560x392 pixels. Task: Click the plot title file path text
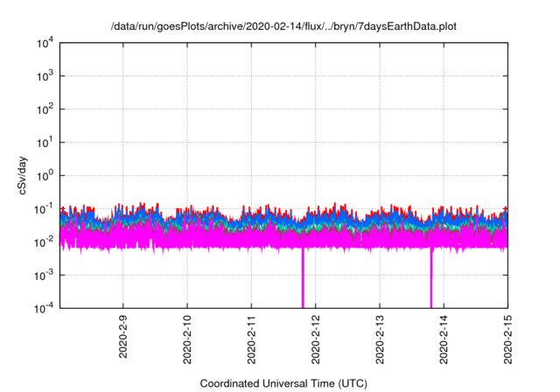(x=283, y=27)
